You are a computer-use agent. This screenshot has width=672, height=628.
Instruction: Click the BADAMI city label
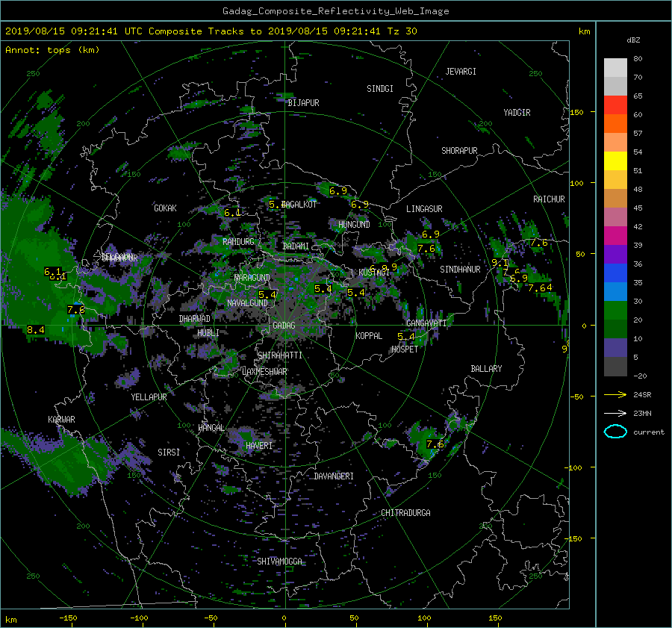(x=296, y=246)
